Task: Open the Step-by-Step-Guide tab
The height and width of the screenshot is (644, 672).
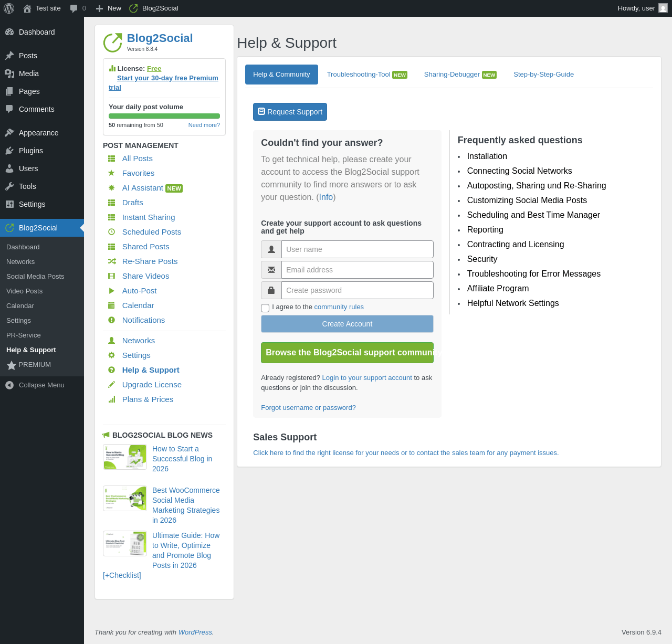Action: [x=543, y=75]
